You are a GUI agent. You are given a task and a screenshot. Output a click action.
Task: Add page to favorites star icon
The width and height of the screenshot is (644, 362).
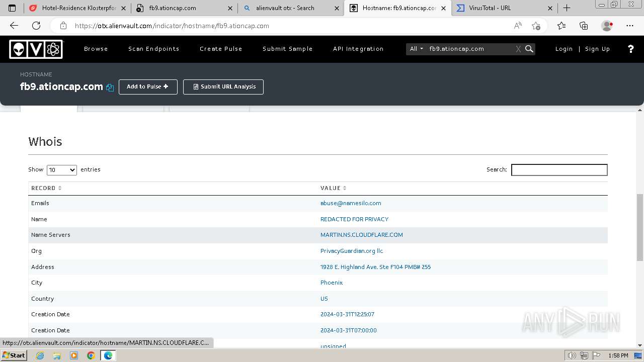pos(536,26)
